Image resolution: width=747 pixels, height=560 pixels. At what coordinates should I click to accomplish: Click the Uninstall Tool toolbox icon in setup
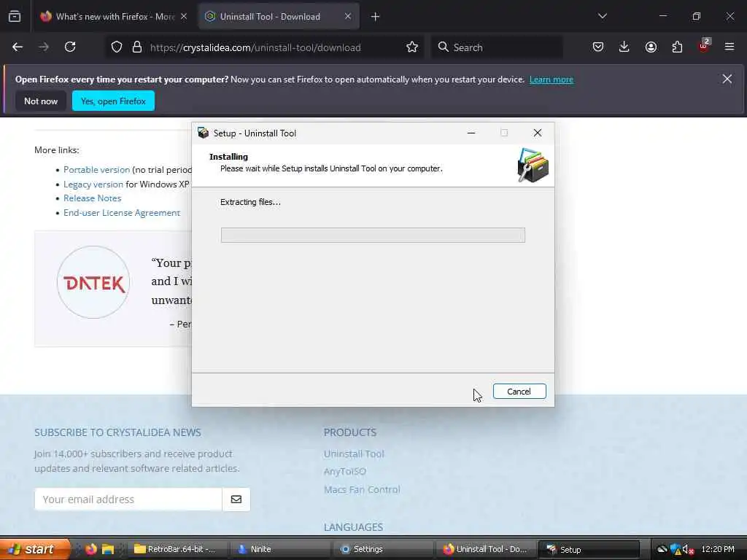533,166
